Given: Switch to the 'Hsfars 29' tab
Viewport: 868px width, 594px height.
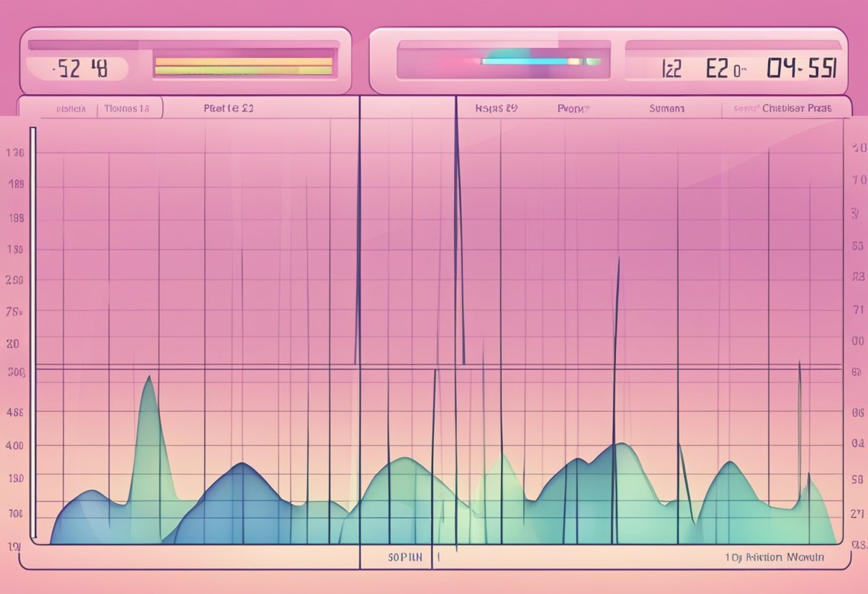Looking at the screenshot, I should [x=496, y=109].
